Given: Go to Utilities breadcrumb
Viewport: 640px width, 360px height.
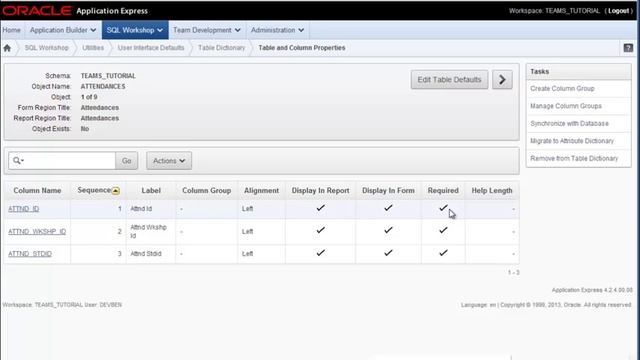Looking at the screenshot, I should (93, 48).
